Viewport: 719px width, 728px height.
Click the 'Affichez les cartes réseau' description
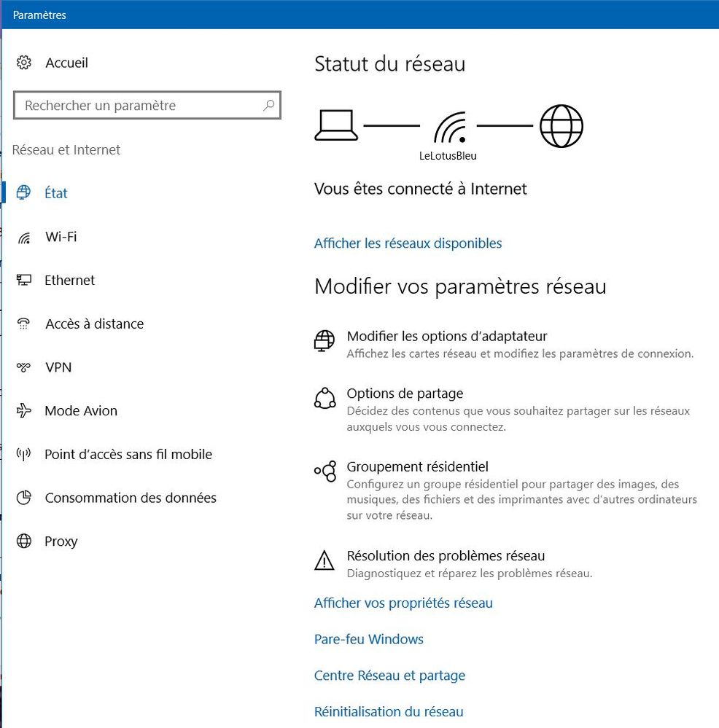click(520, 353)
